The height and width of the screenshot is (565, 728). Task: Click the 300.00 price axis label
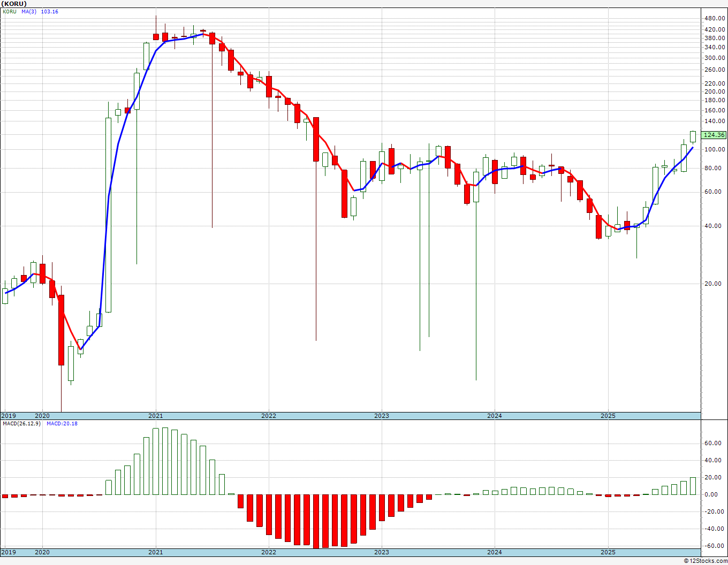click(715, 58)
